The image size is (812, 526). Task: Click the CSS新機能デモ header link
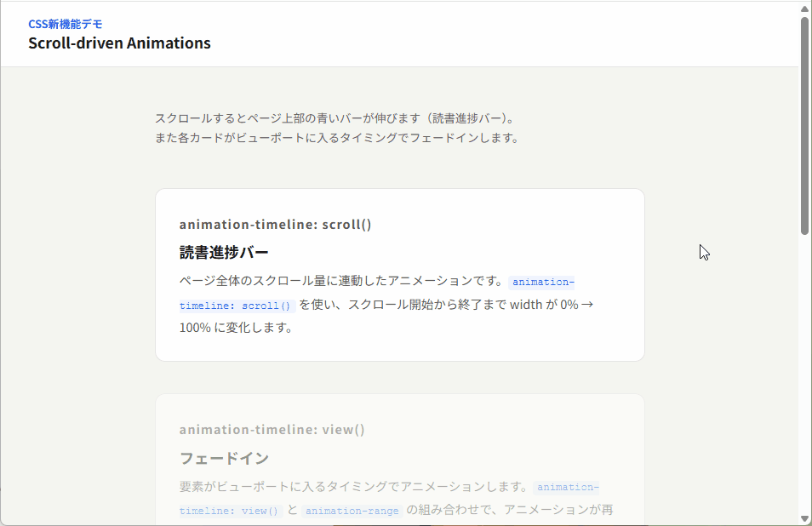pyautogui.click(x=66, y=25)
